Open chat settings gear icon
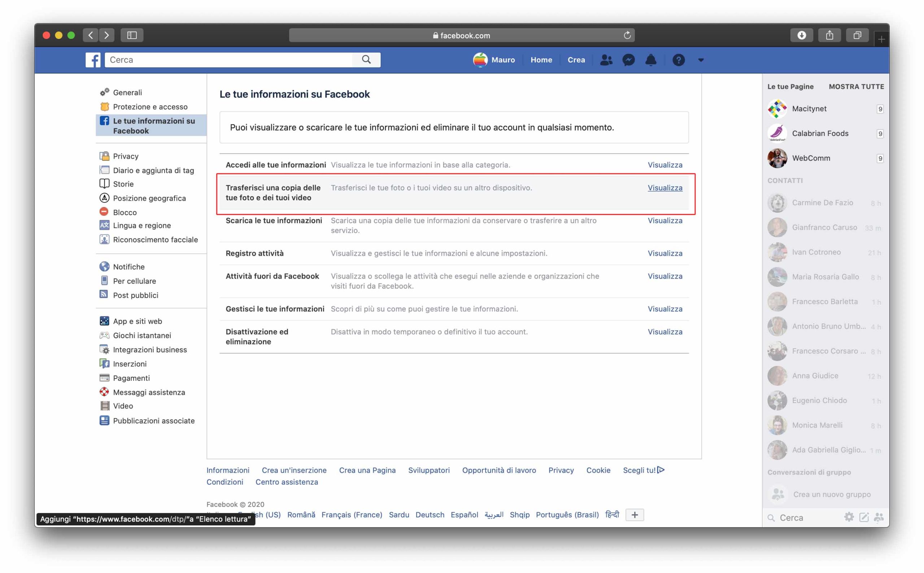 coord(849,517)
